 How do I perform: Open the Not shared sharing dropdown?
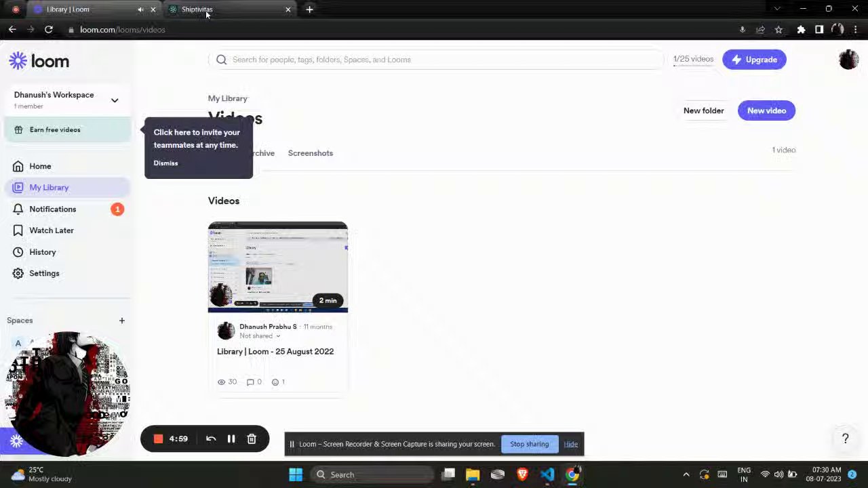[x=260, y=336]
